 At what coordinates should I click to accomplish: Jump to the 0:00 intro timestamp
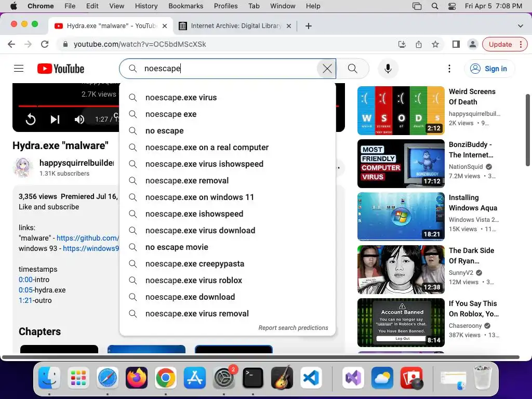(x=25, y=280)
